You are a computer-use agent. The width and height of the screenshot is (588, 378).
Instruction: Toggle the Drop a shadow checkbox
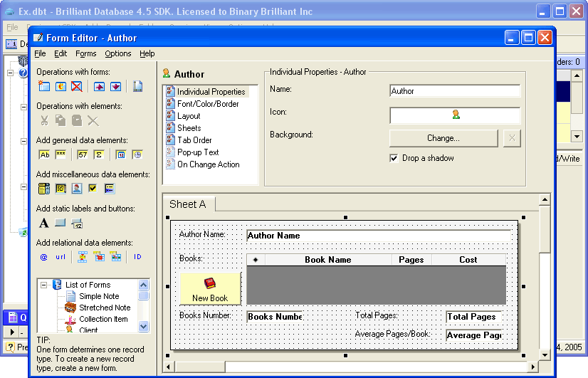394,158
